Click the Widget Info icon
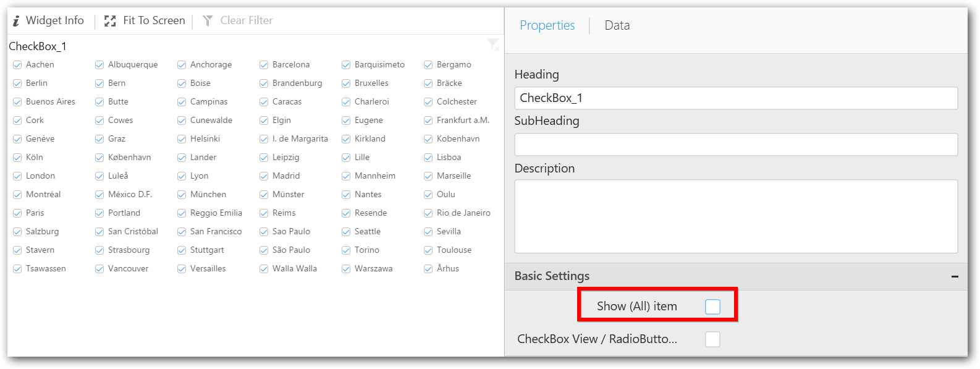The width and height of the screenshot is (980, 369). [x=16, y=21]
